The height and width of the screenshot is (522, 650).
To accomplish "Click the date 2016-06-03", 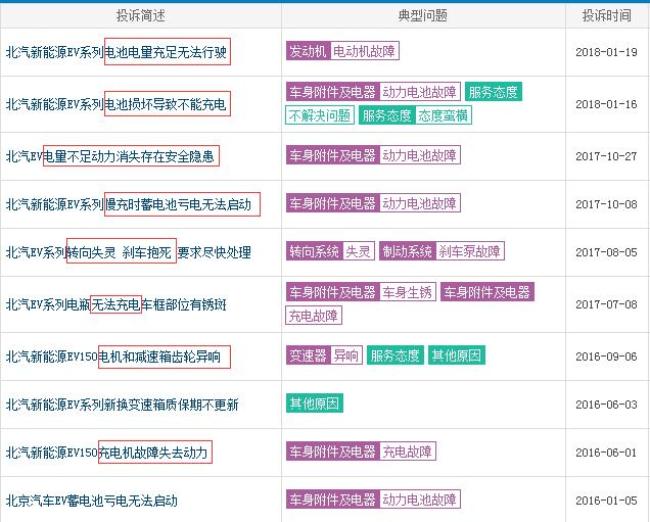I will tap(606, 404).
